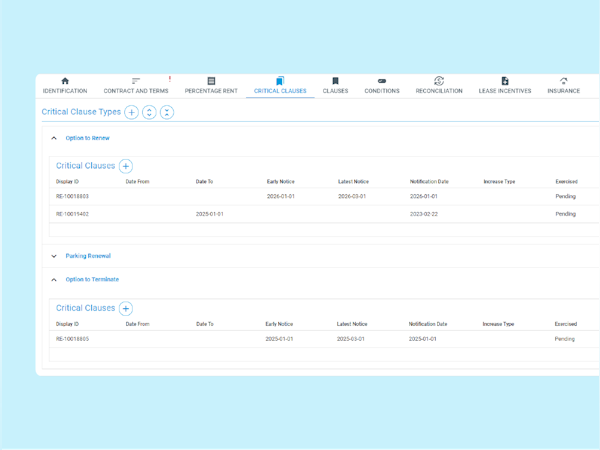Click Pending status of RE-10018805
Image resolution: width=600 pixels, height=450 pixels.
(564, 339)
